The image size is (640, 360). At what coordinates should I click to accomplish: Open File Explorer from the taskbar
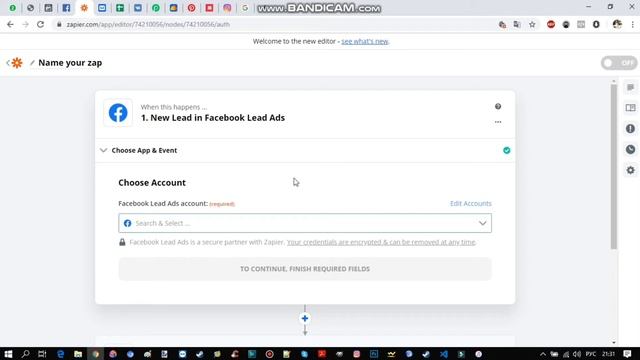[78, 354]
